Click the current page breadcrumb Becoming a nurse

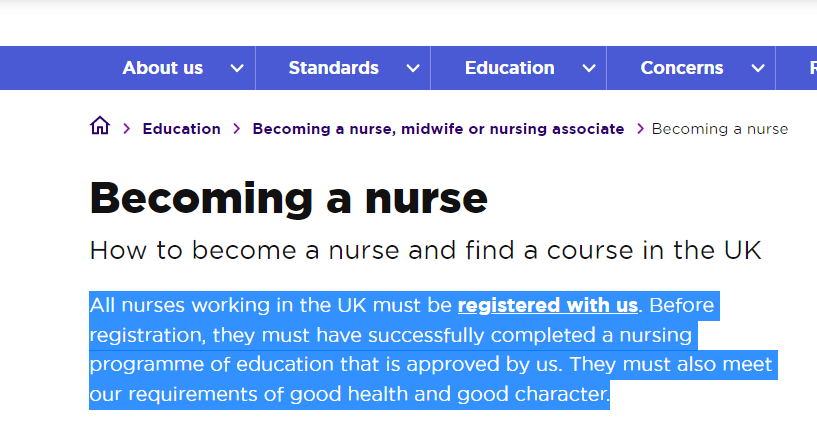pyautogui.click(x=720, y=129)
